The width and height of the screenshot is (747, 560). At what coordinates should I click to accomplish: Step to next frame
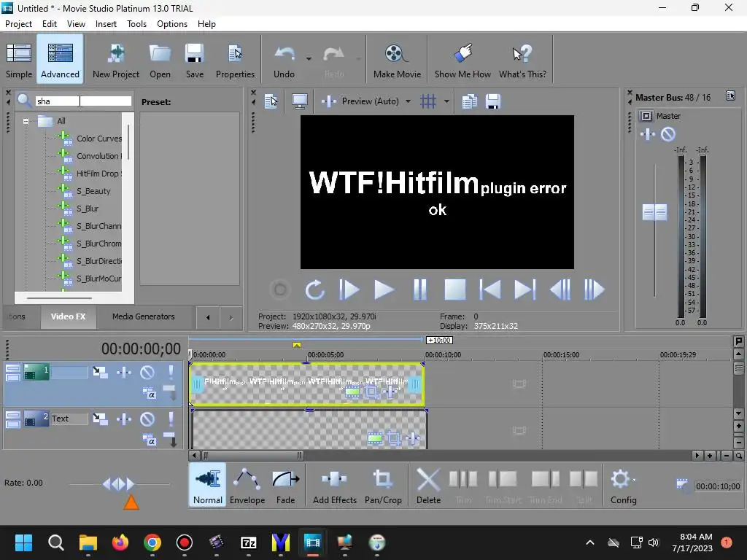pos(594,289)
